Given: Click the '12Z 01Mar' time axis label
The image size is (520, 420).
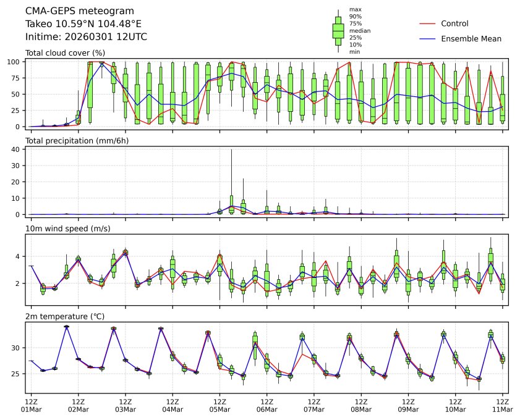Looking at the screenshot, I should click(31, 405).
